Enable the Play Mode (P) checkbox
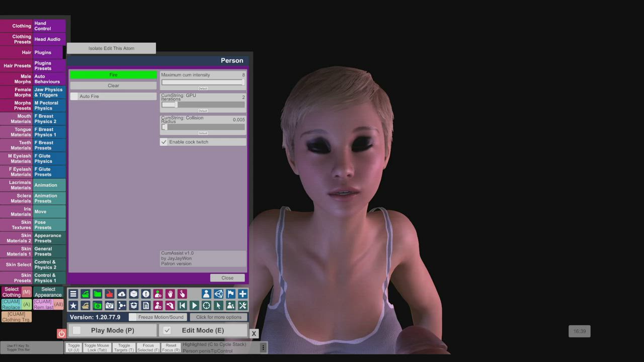644x362 pixels. (77, 330)
